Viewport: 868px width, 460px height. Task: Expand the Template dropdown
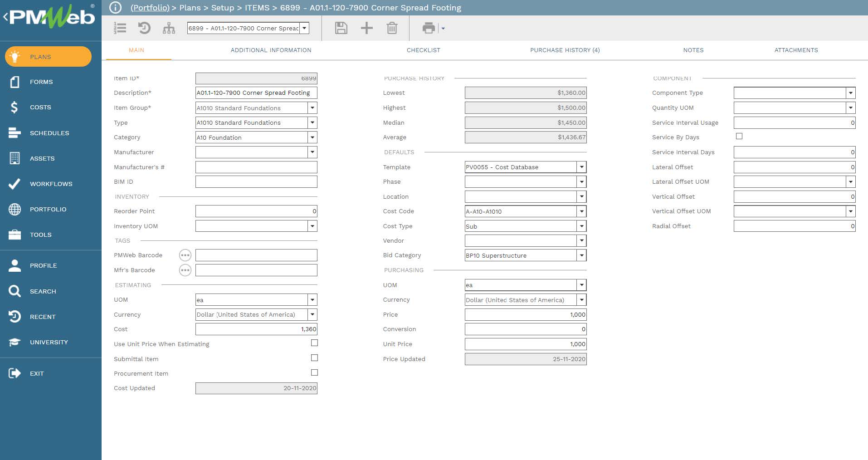[581, 167]
